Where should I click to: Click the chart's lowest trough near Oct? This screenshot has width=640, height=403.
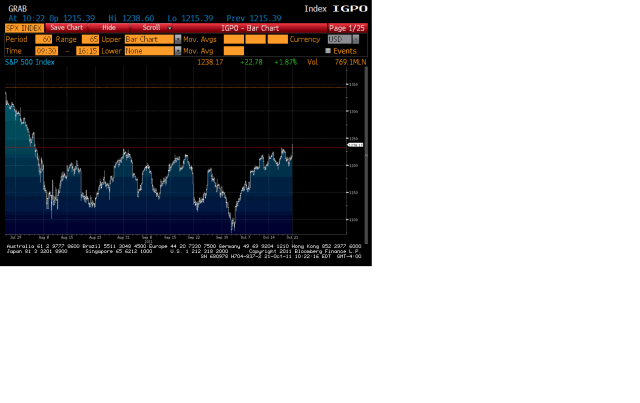(232, 229)
